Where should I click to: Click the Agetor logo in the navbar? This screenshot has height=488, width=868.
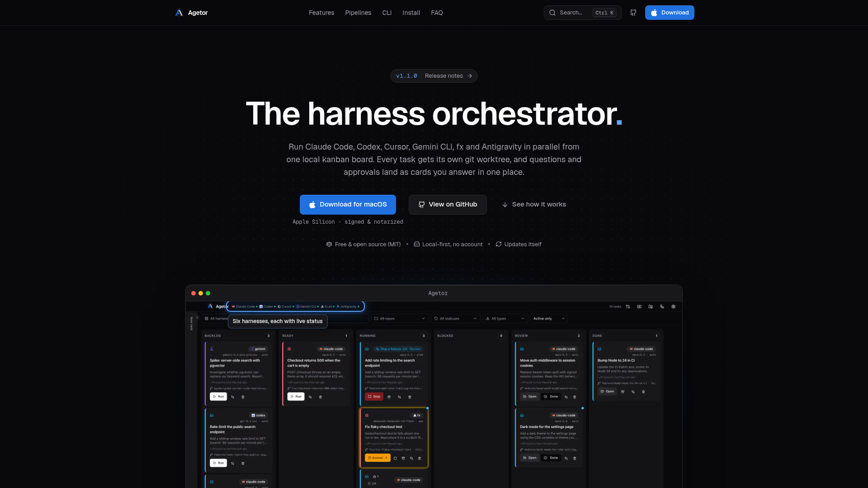[191, 13]
